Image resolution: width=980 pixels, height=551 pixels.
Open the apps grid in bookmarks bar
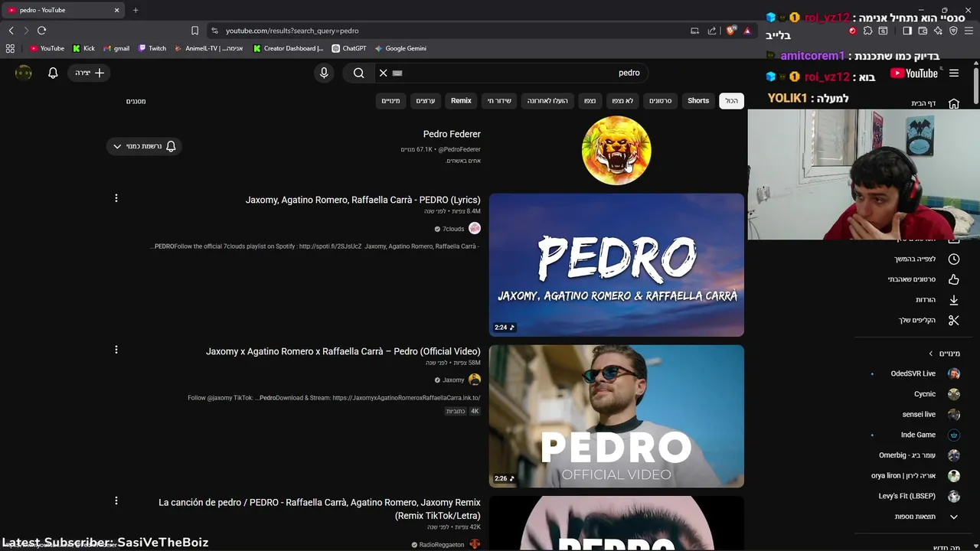10,48
